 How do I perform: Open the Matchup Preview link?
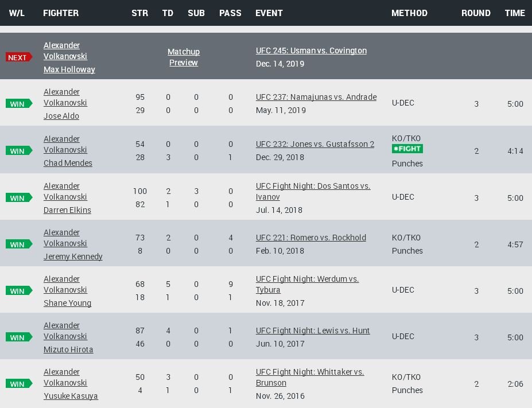pos(184,57)
